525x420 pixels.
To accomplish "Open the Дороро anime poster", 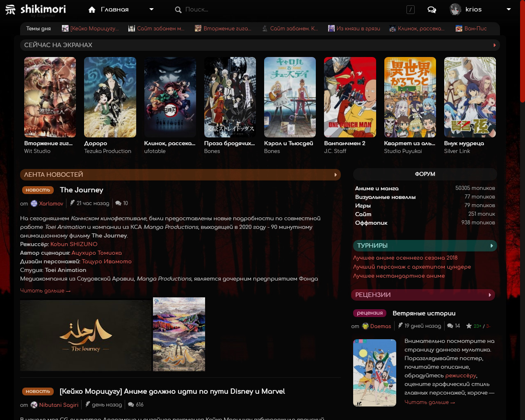I will pyautogui.click(x=110, y=97).
